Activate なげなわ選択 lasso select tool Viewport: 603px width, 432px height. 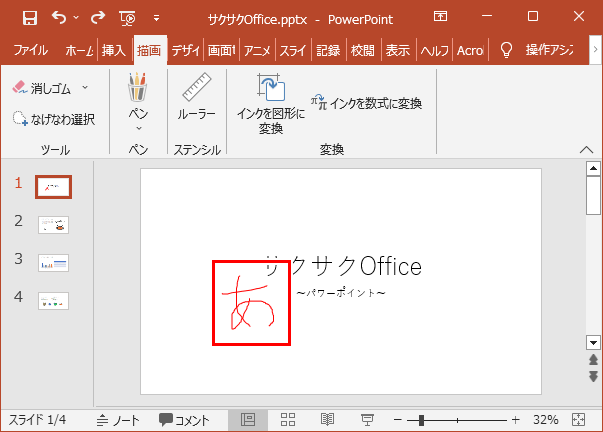coord(53,119)
